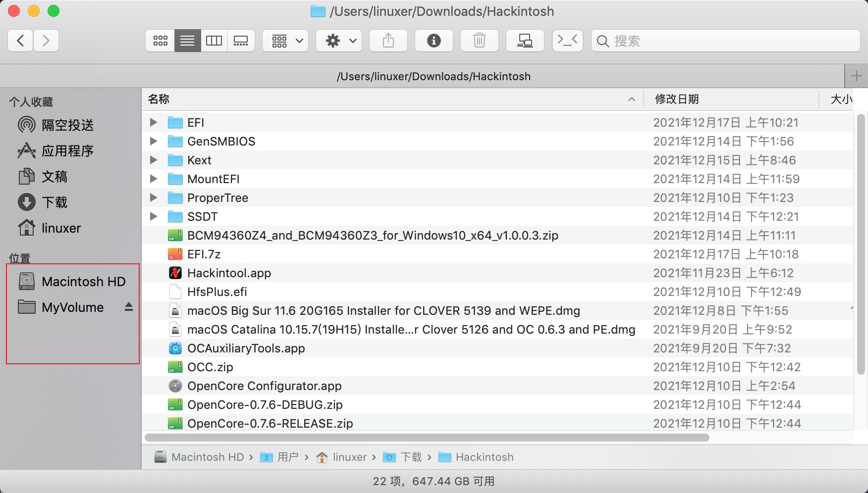Select Macintosh HD in sidebar
Screen dimensions: 868x493
(x=83, y=282)
